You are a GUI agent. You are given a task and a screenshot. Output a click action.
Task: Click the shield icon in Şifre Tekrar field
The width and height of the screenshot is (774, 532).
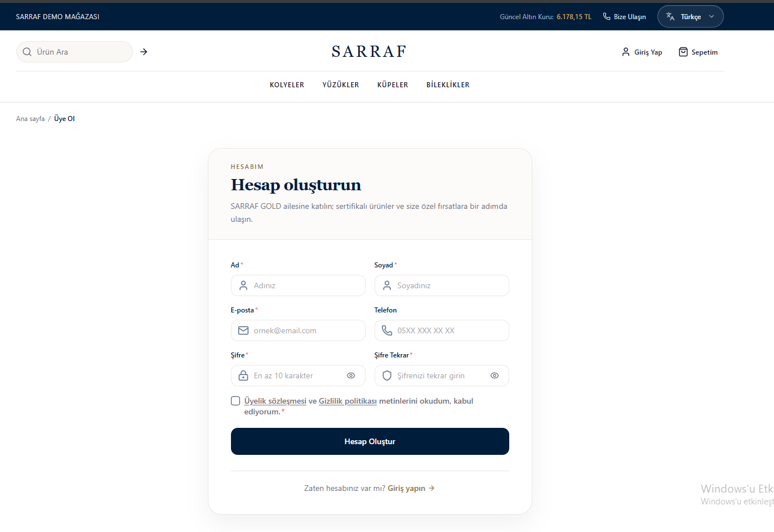point(387,375)
